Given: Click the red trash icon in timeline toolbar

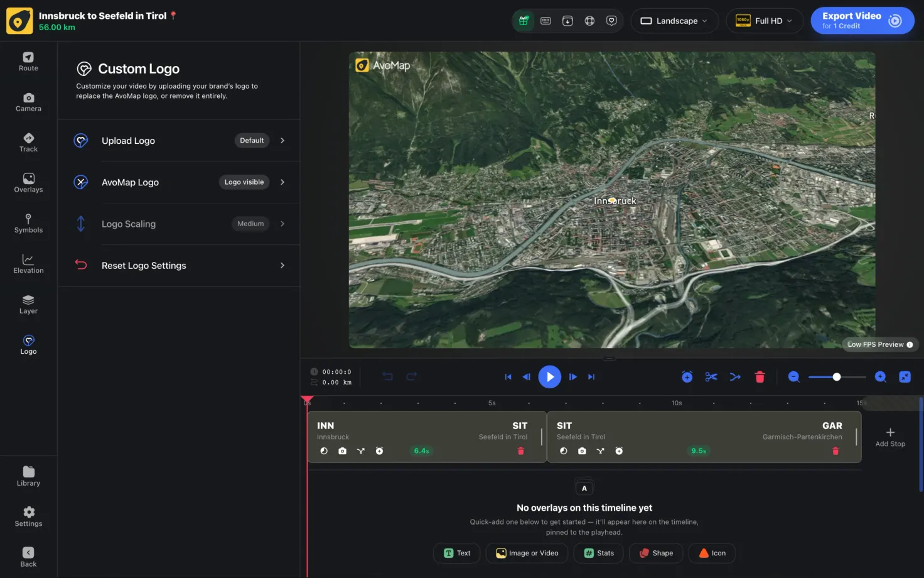Looking at the screenshot, I should (760, 377).
